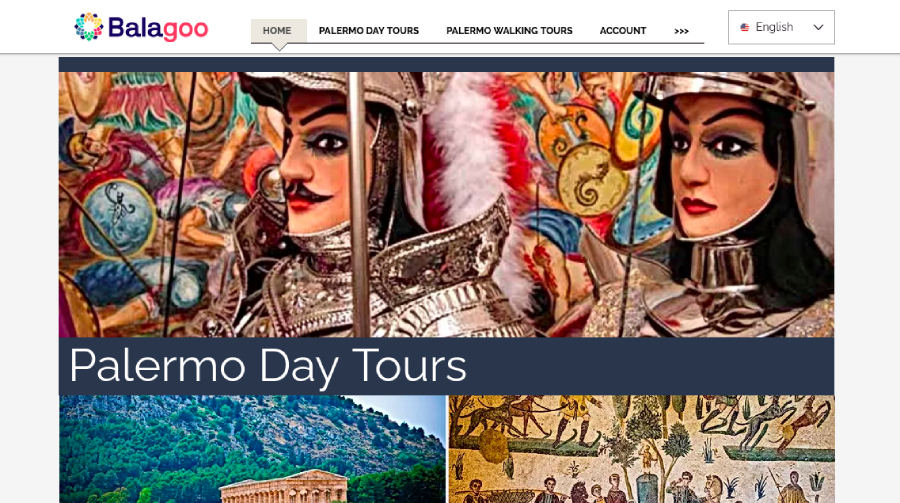Click the round blue shield in mural
Screen dimensions: 900x503
118,217
